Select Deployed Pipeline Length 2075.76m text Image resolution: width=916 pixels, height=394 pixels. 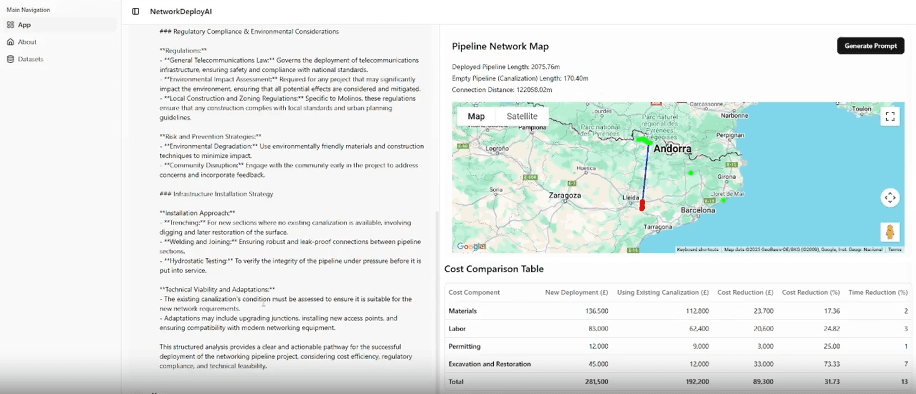[x=506, y=67]
